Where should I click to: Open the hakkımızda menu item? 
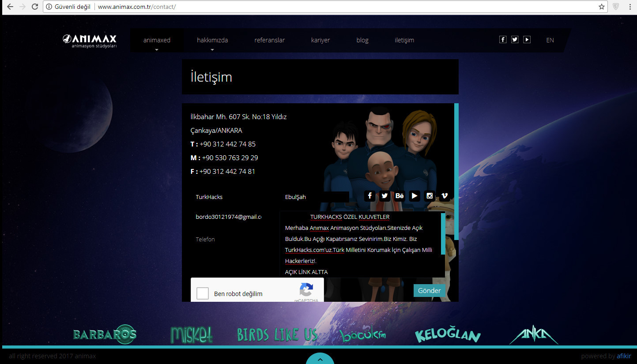(212, 40)
